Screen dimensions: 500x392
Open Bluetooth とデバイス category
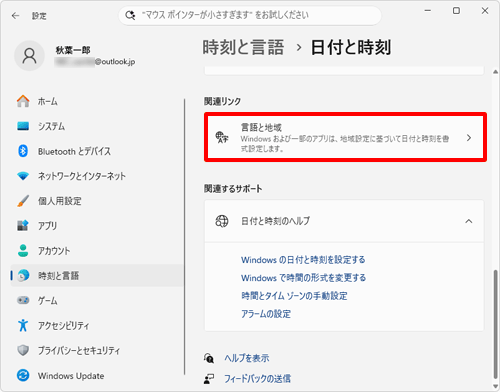pos(74,151)
